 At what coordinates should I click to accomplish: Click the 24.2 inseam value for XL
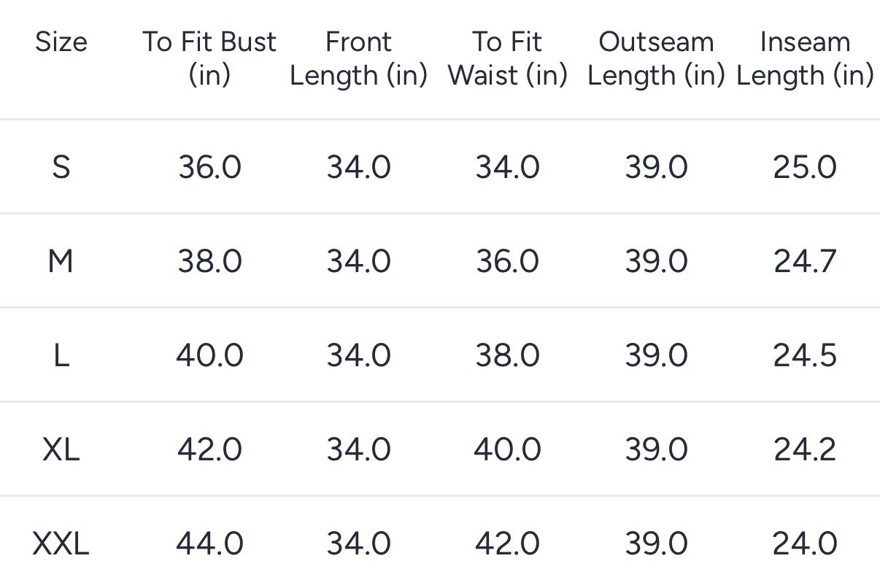coord(805,449)
